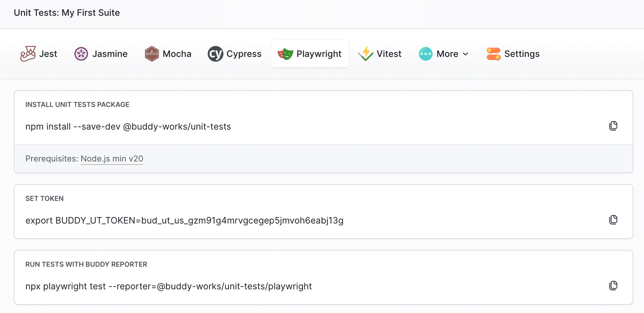This screenshot has width=644, height=313.
Task: Click the Vitest lightning bolt icon
Action: 365,54
